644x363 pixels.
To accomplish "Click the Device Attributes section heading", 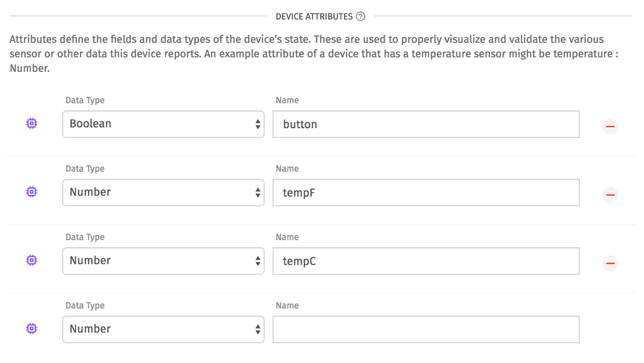I will [314, 17].
